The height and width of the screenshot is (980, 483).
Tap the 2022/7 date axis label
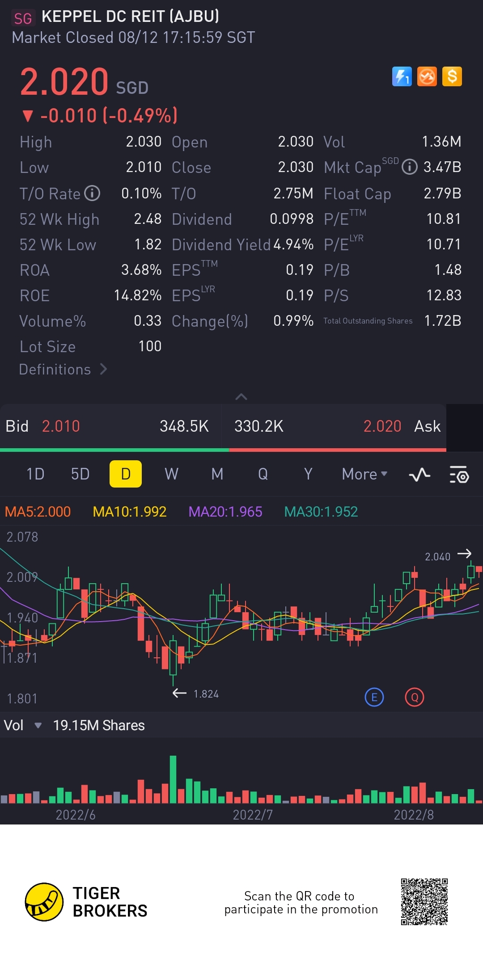coord(253,815)
